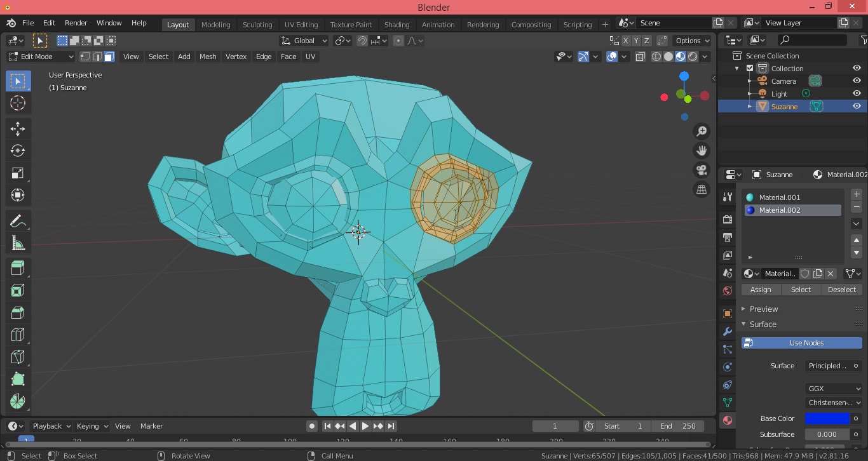The height and width of the screenshot is (461, 868).
Task: Click the pan view hand icon
Action: pos(702,150)
